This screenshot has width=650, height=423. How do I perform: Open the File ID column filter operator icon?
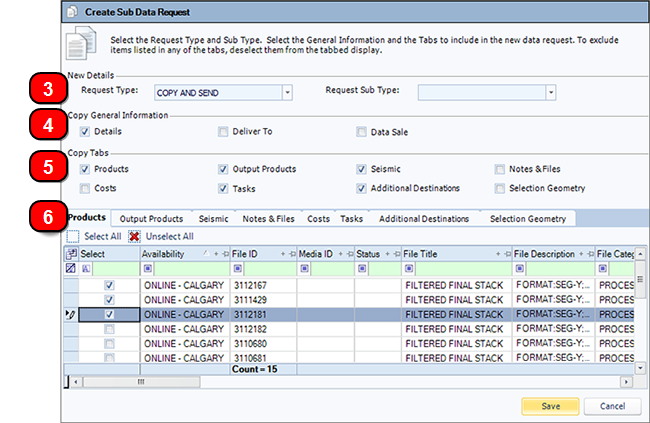[x=238, y=269]
